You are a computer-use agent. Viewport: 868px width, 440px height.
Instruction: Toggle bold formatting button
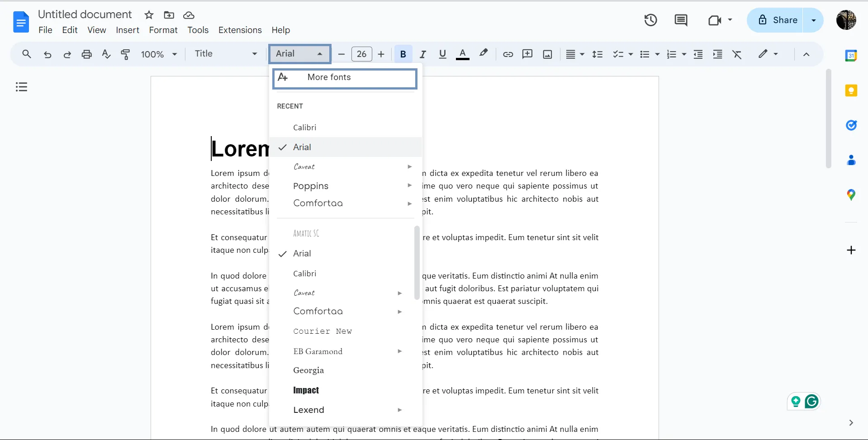403,54
